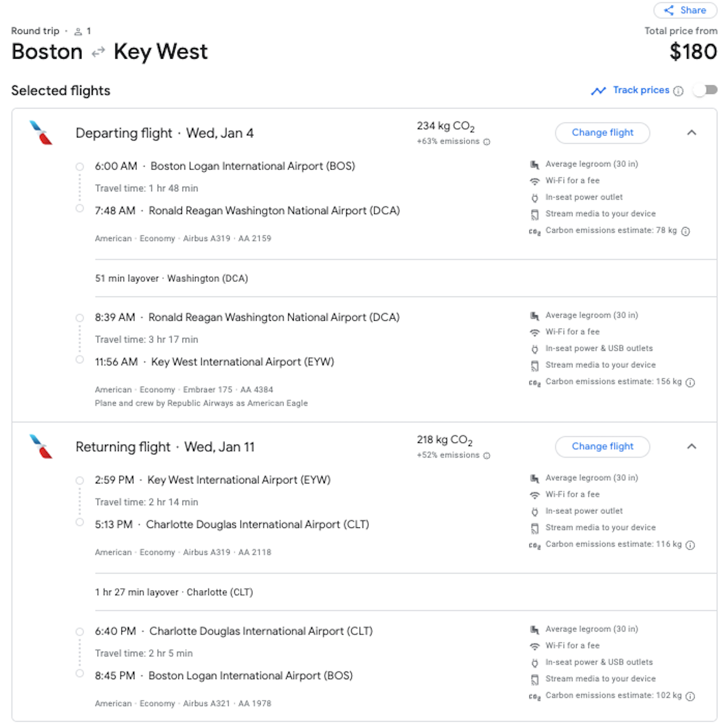
Task: Click the Share button
Action: coord(685,10)
